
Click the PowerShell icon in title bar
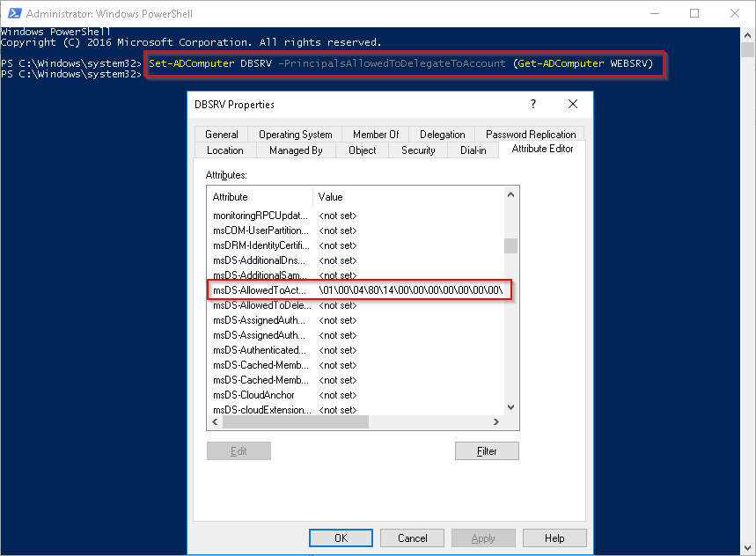coord(13,14)
